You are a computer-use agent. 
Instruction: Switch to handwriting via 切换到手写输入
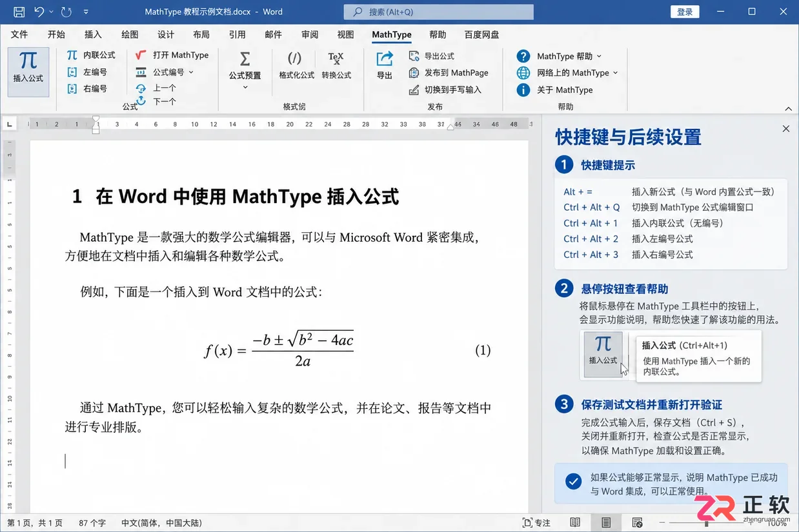point(445,90)
